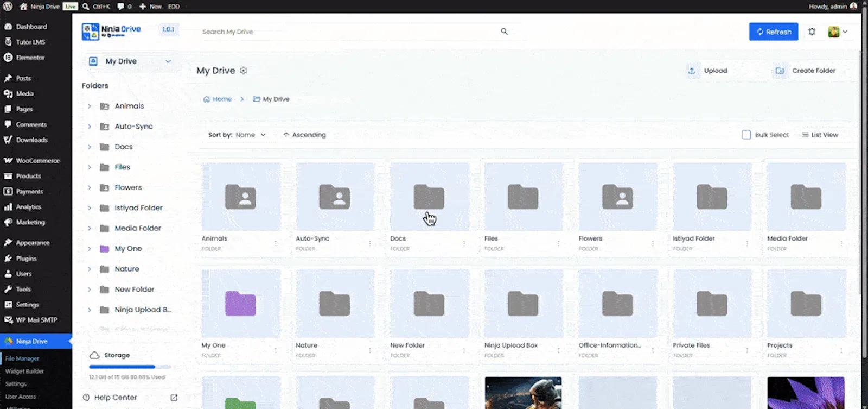Open Widget Builder submenu item

(24, 372)
